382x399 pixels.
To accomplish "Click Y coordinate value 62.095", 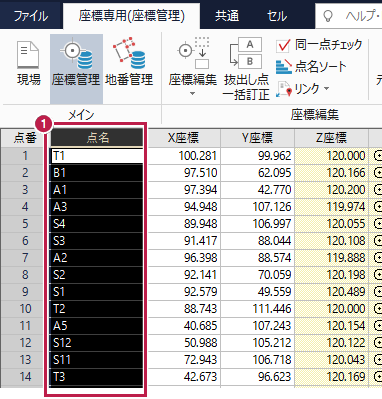I will (274, 173).
